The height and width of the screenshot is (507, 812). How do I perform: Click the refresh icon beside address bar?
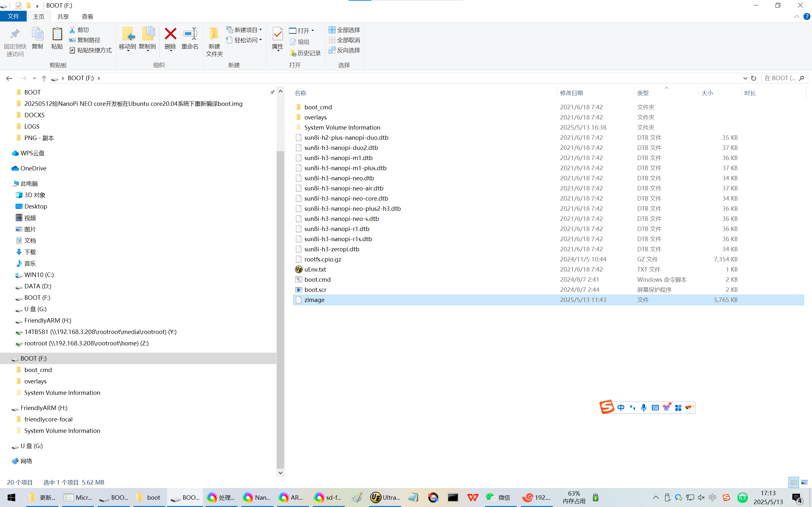pyautogui.click(x=754, y=78)
